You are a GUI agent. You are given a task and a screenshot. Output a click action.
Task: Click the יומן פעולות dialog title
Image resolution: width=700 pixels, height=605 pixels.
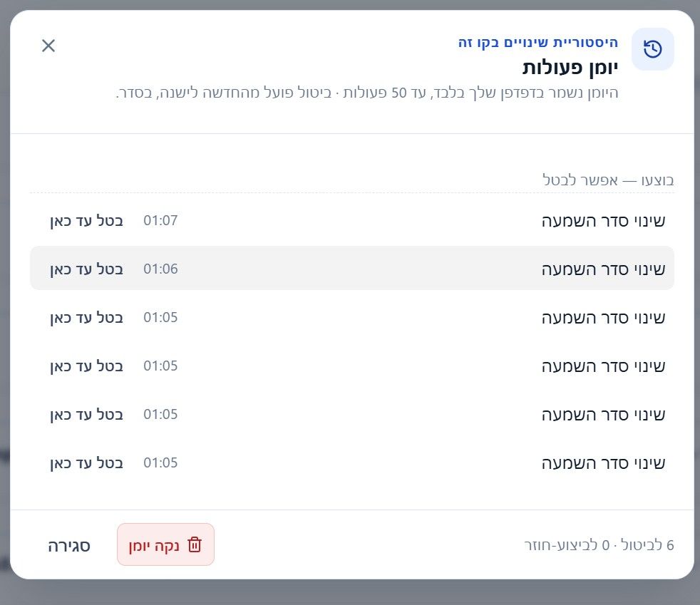pos(570,67)
